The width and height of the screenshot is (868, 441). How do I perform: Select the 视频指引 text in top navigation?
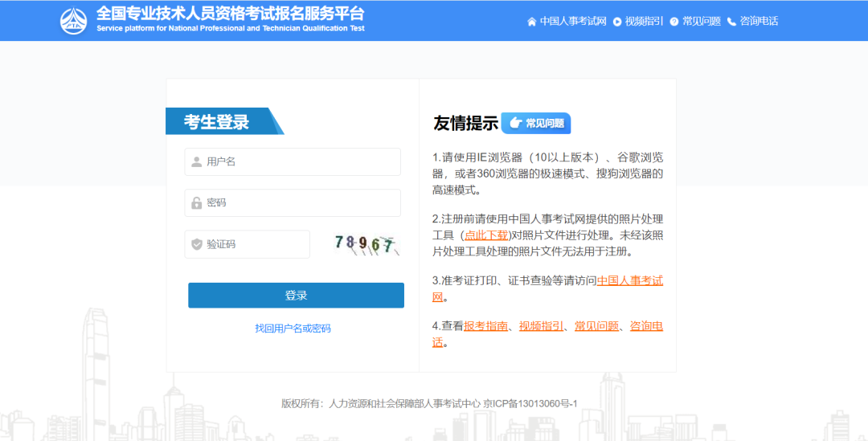tap(644, 22)
